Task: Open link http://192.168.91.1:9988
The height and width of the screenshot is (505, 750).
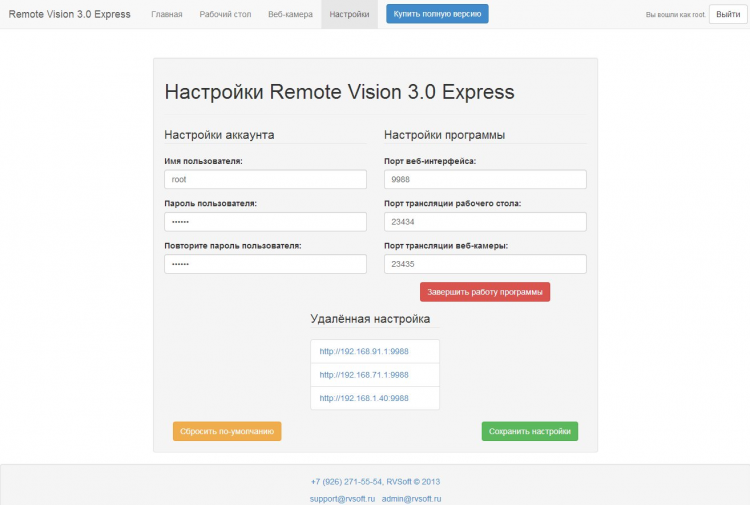Action: coord(364,351)
